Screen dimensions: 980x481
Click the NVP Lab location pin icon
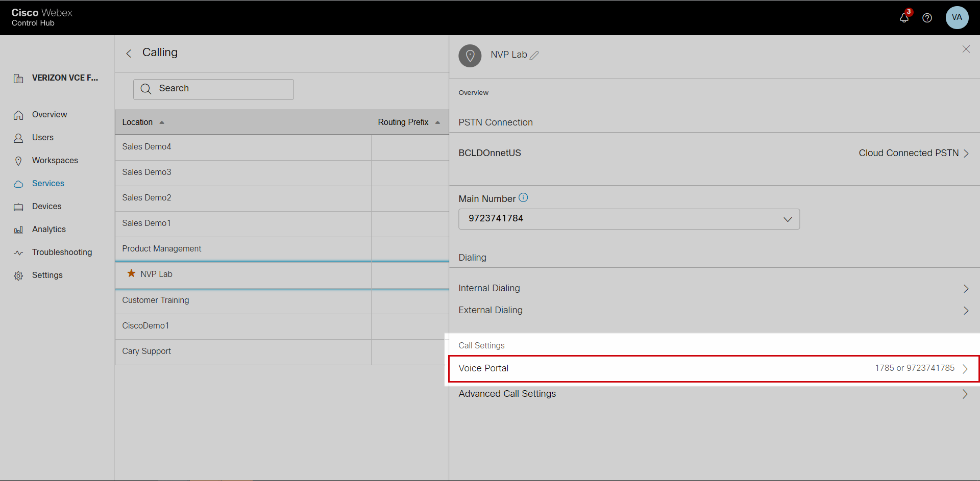470,56
